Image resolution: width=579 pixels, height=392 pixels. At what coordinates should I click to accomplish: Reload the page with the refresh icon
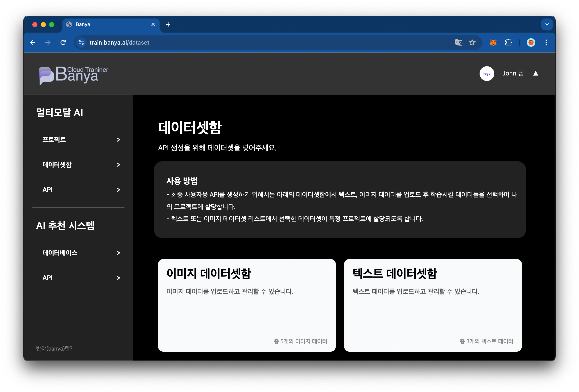(x=63, y=43)
